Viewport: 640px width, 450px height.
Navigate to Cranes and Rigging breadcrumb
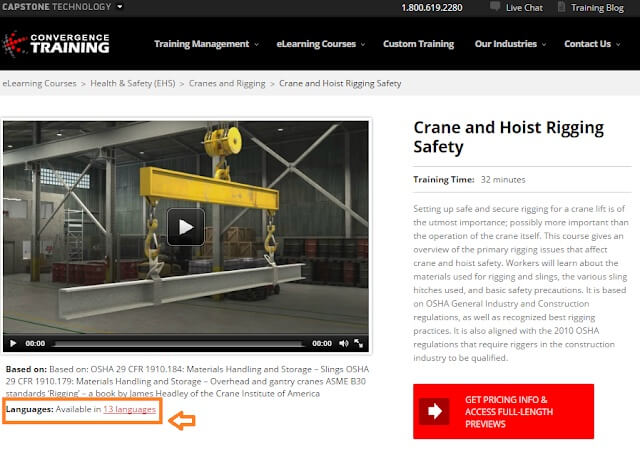(227, 83)
